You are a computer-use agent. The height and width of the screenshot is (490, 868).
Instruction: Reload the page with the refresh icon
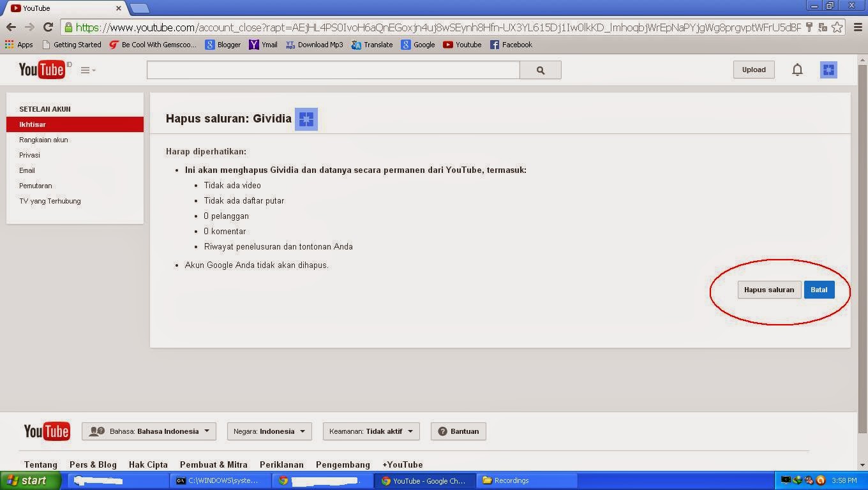[48, 27]
